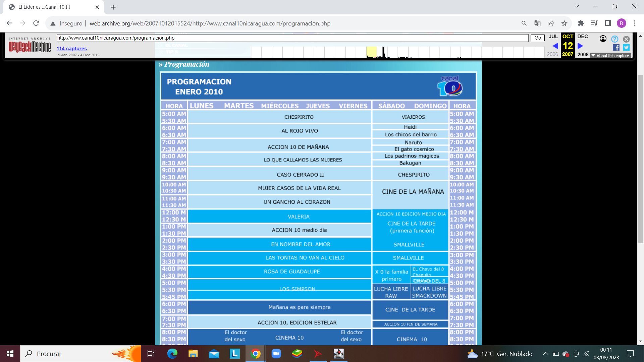This screenshot has height=362, width=644.
Task: Open Chrome three-dot menu
Action: [635, 23]
